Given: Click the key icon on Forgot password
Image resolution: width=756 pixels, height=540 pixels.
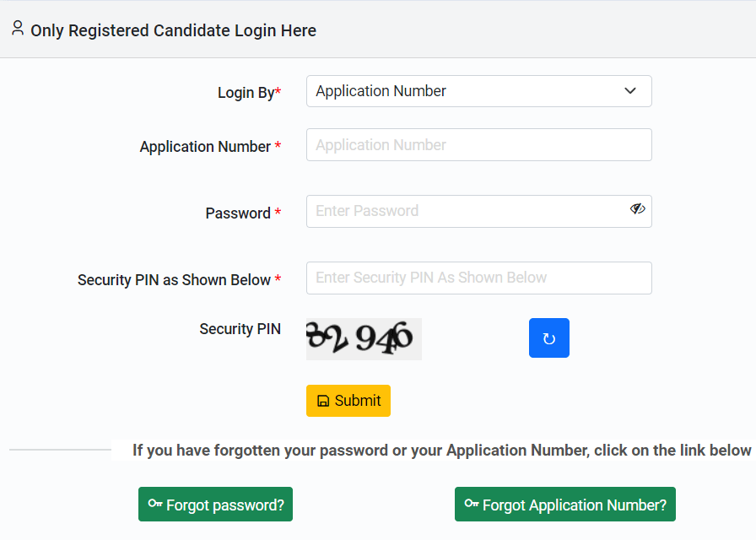Looking at the screenshot, I should 154,504.
